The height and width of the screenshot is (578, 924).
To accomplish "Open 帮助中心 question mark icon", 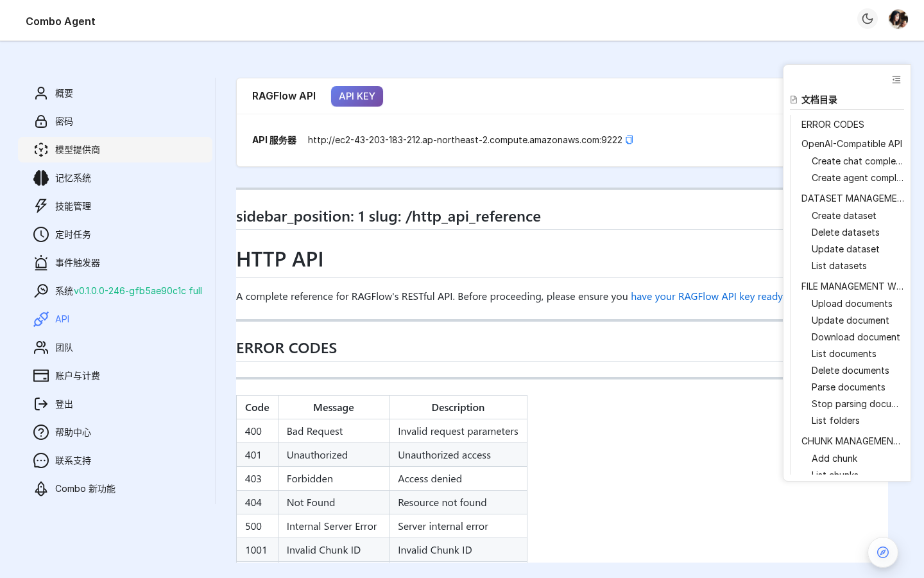I will 41,432.
